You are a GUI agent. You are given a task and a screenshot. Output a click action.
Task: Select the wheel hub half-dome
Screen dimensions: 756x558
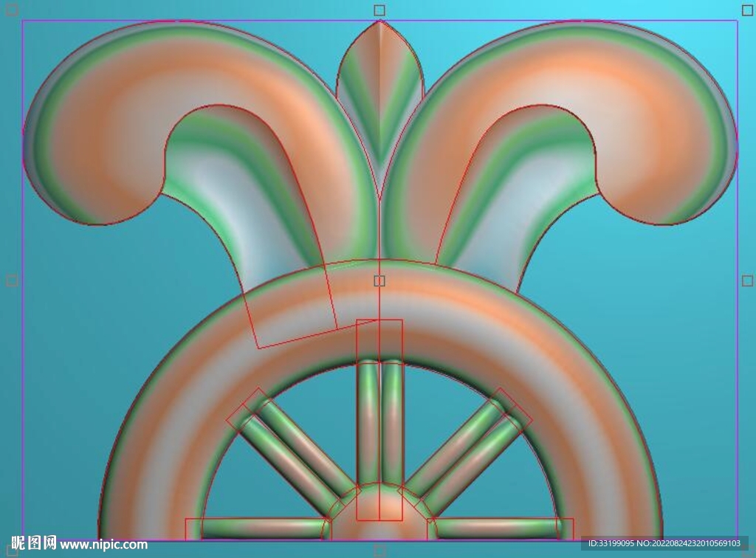coord(379,512)
